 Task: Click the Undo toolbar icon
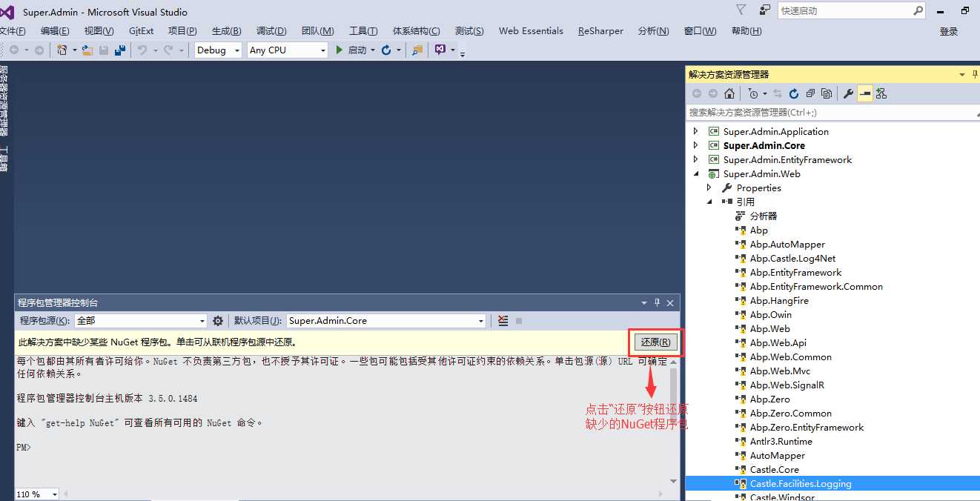click(142, 50)
